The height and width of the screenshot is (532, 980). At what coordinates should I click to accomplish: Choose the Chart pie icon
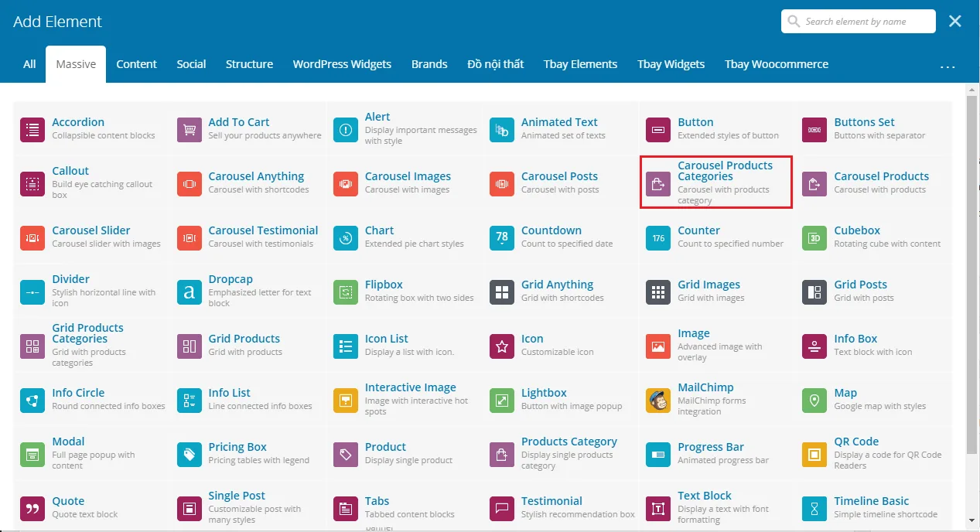[346, 238]
